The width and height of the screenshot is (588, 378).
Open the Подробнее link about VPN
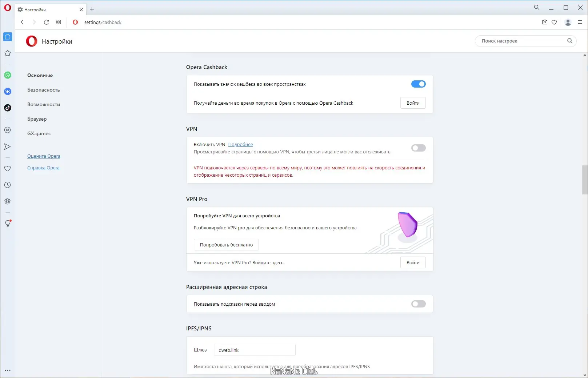(x=241, y=145)
